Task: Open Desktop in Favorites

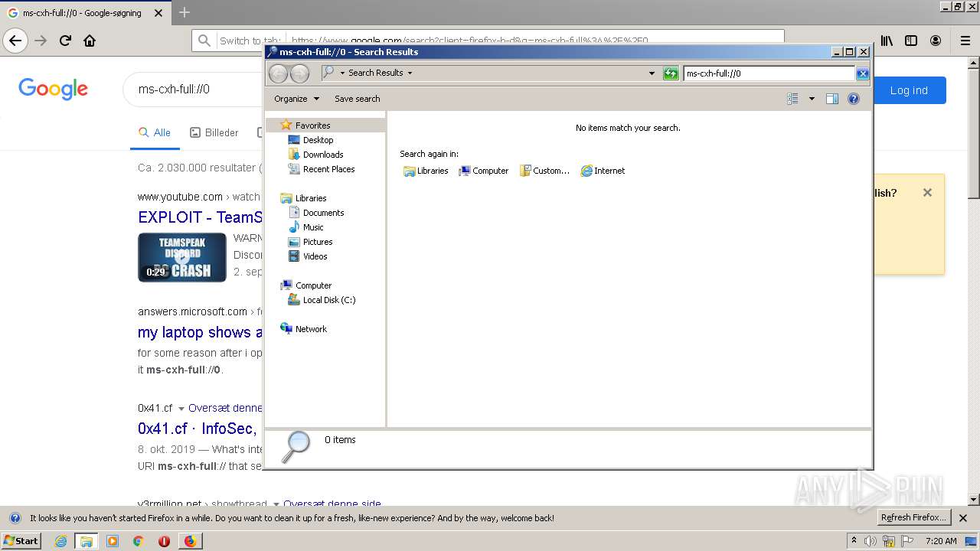Action: click(311, 140)
